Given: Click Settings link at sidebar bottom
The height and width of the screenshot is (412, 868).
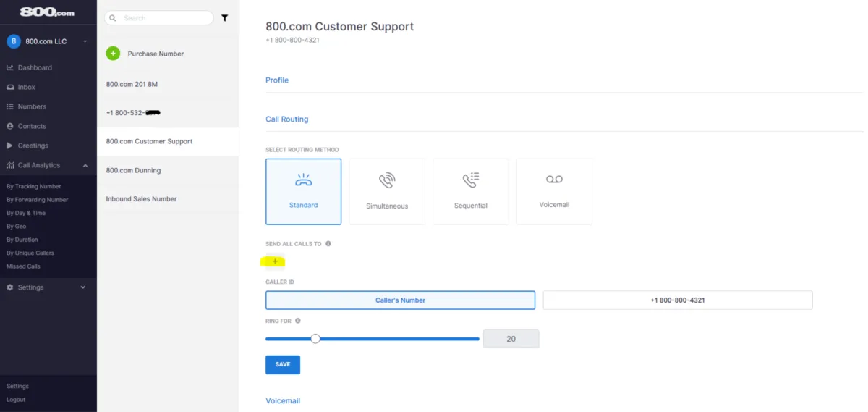Looking at the screenshot, I should tap(17, 386).
